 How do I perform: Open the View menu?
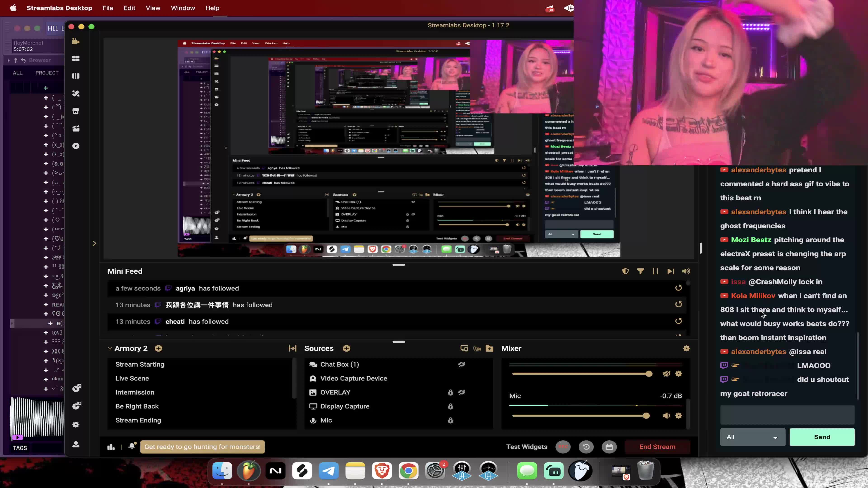(x=153, y=8)
